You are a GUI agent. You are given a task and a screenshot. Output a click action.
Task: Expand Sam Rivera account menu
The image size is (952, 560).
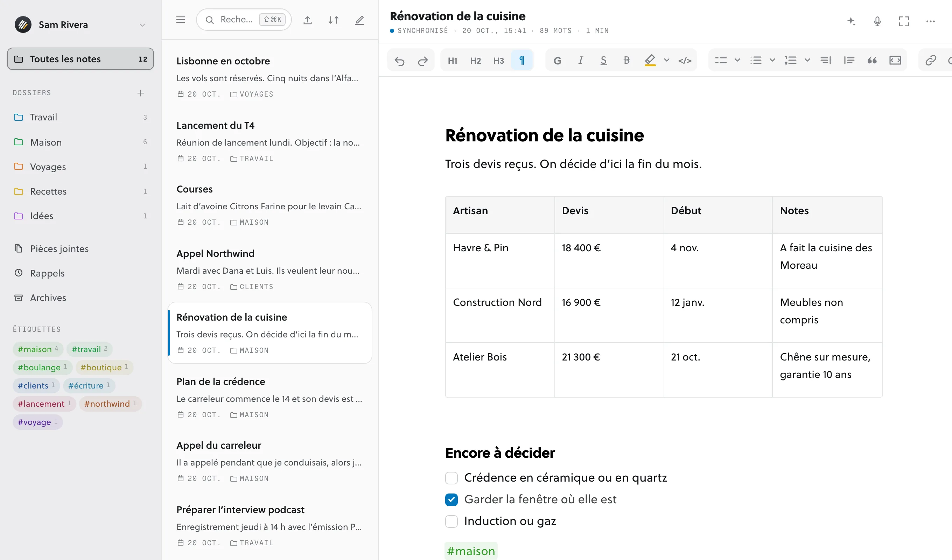[142, 25]
